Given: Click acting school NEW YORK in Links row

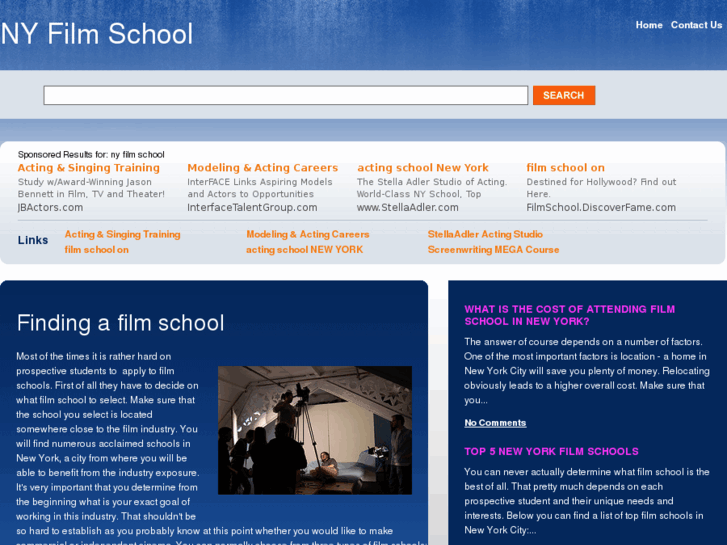Looking at the screenshot, I should tap(304, 250).
